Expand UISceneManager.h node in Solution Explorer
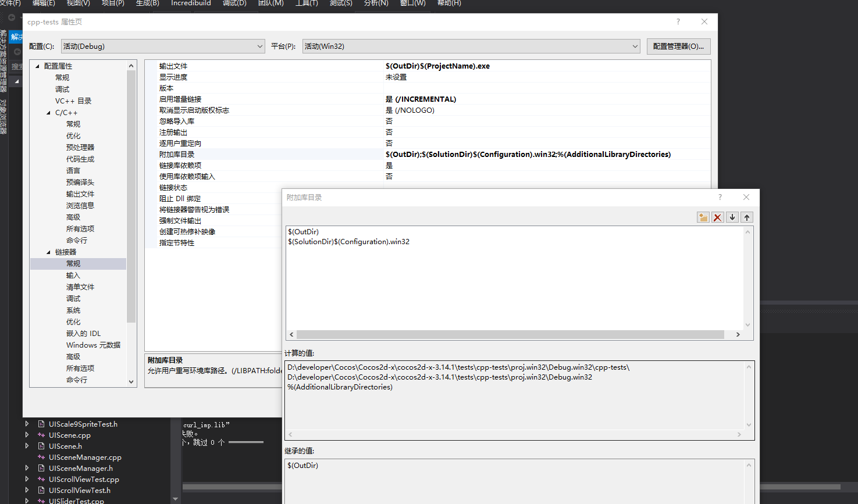Image resolution: width=858 pixels, height=504 pixels. click(x=27, y=469)
